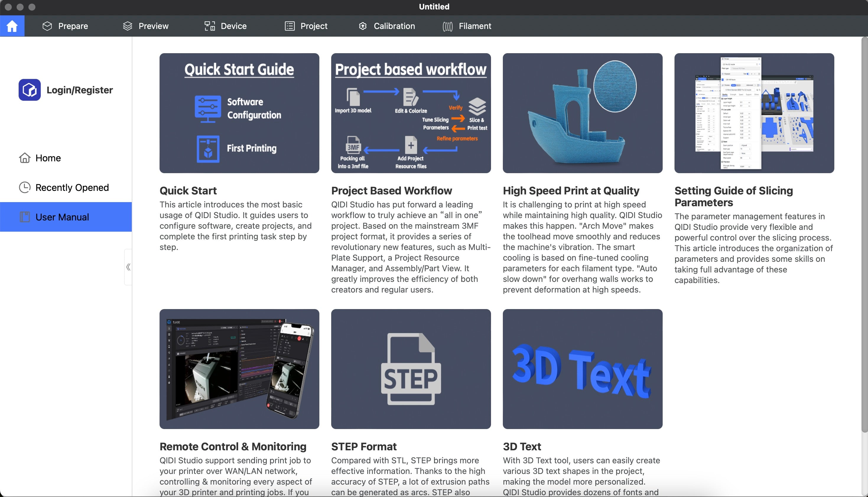
Task: Click the Recently Opened clock icon
Action: (x=25, y=187)
